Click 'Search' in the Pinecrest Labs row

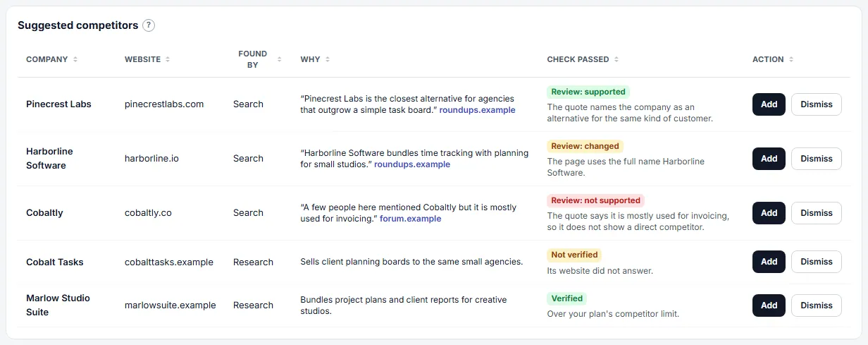248,104
